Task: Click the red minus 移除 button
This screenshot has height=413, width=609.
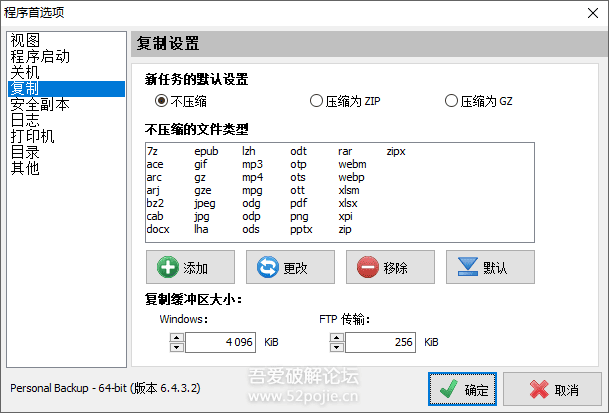Action: [390, 268]
